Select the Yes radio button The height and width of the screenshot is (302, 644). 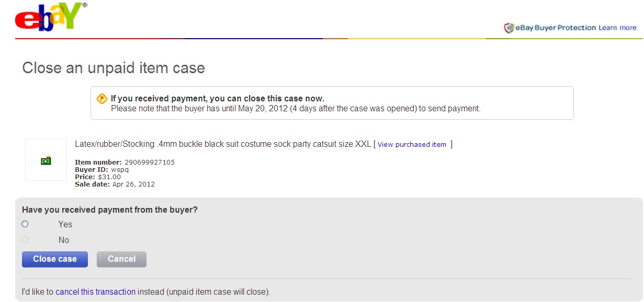click(x=25, y=224)
